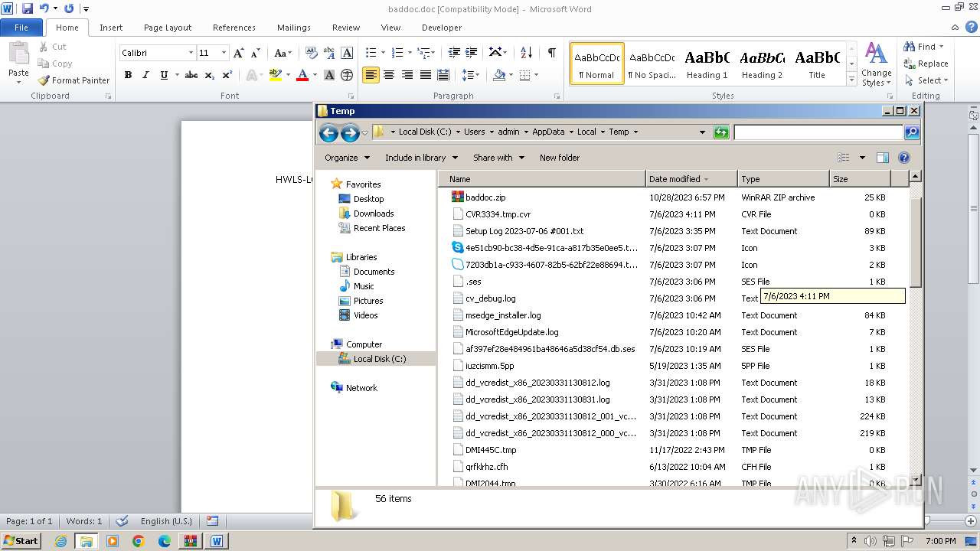Refresh the Temp folder view

tap(721, 132)
